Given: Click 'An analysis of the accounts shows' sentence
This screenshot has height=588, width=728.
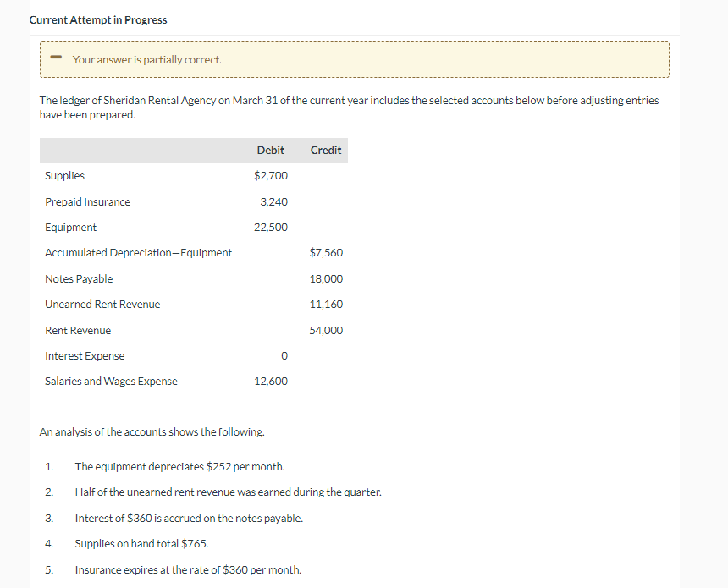Looking at the screenshot, I should pos(152,432).
